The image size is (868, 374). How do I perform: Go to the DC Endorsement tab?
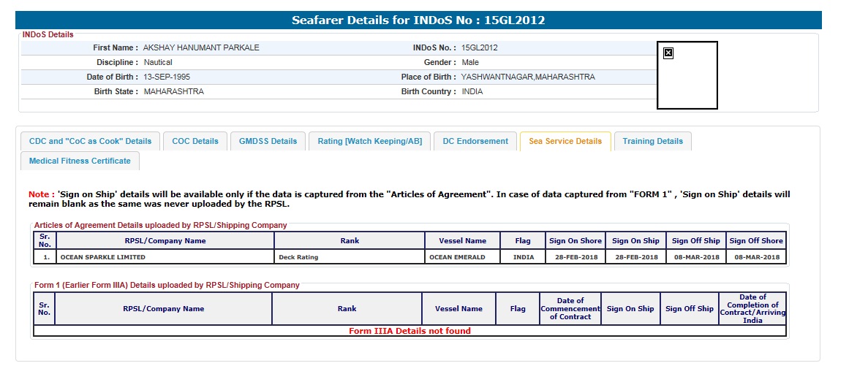pos(475,142)
